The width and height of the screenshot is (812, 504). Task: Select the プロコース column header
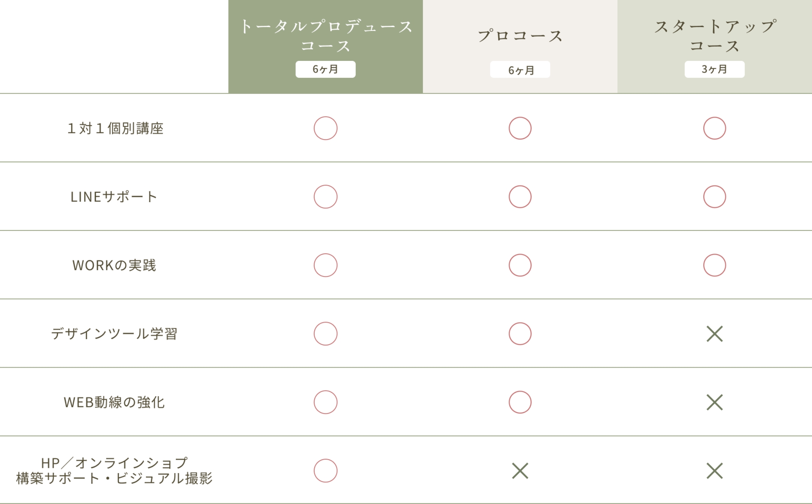tap(520, 36)
